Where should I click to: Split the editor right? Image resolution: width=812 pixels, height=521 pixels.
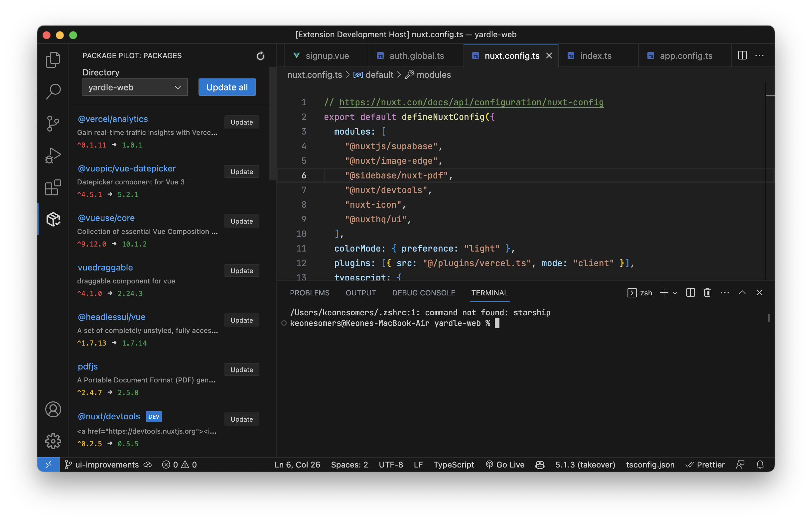(x=742, y=55)
